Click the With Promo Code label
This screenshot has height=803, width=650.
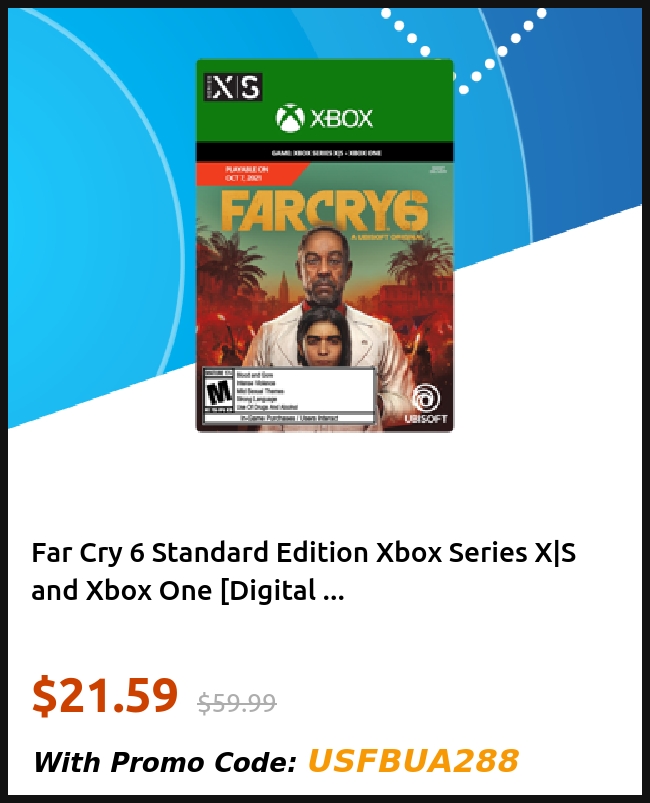(164, 762)
